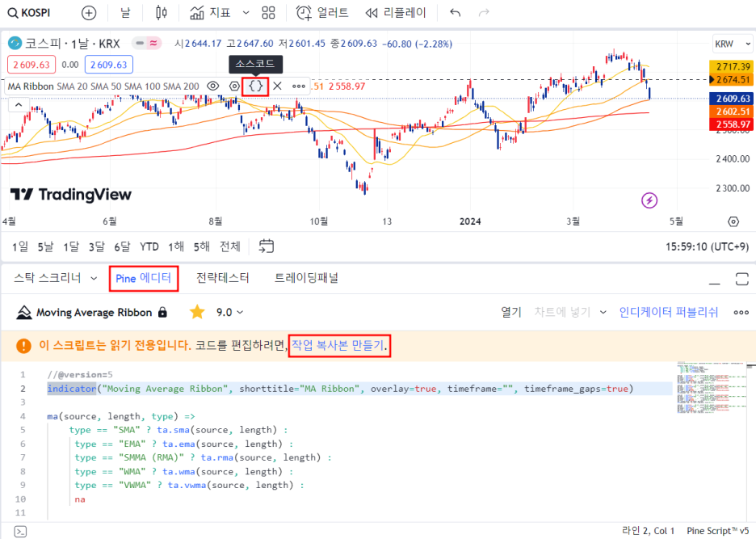Click the orange warning exclamation icon
The width and height of the screenshot is (756, 539).
(23, 346)
